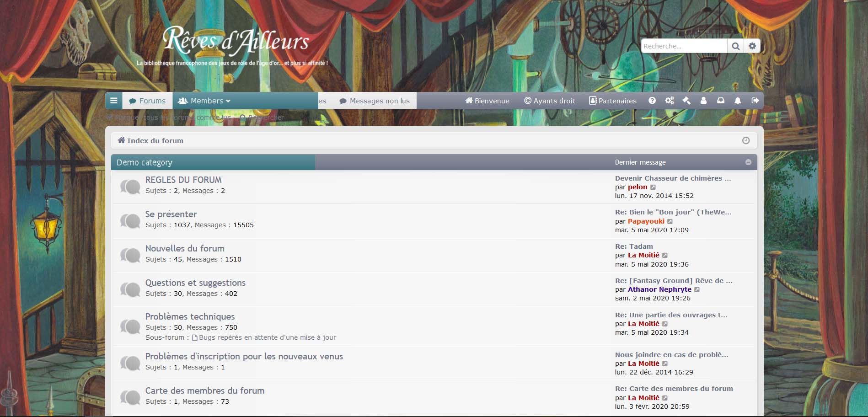View user profile of Athanor Nephryte

(x=659, y=289)
